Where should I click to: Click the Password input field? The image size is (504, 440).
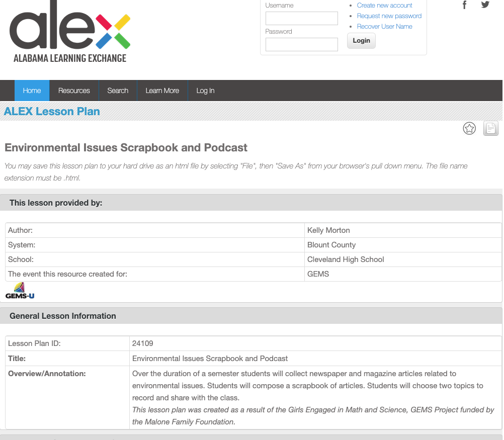[301, 44]
